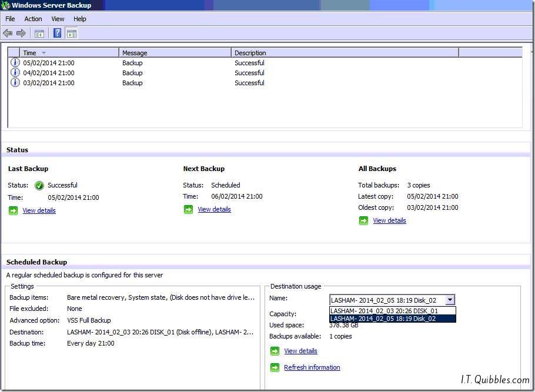
Task: Click the Refresh information link
Action: 312,367
